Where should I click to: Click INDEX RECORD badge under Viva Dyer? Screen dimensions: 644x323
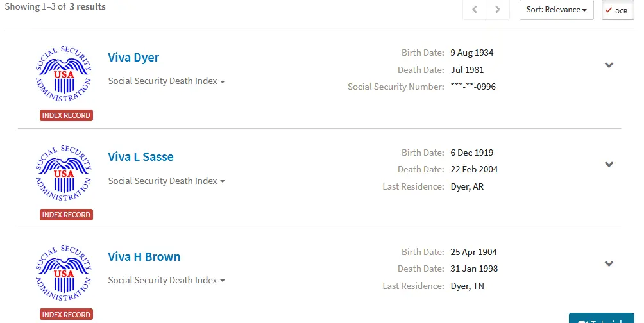click(x=66, y=115)
